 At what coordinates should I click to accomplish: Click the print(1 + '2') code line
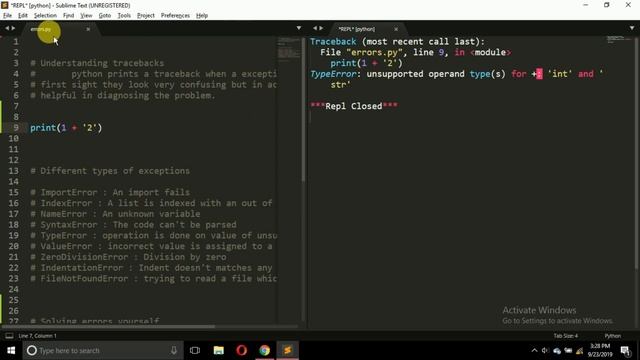coord(66,128)
